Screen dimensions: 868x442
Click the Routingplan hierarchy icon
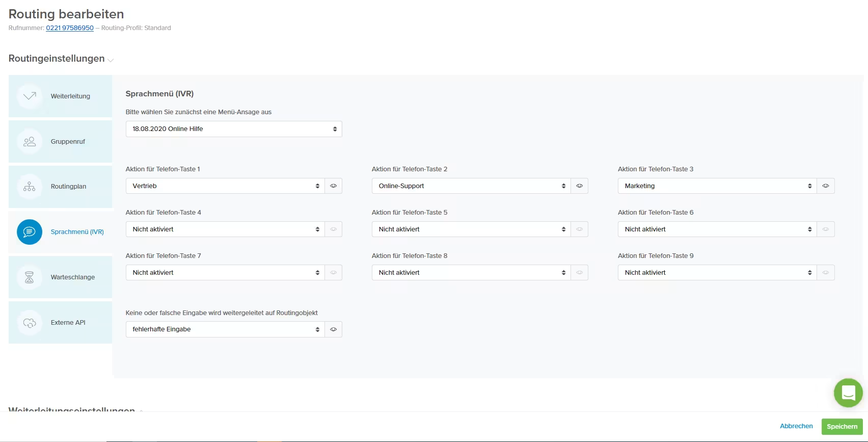[30, 187]
